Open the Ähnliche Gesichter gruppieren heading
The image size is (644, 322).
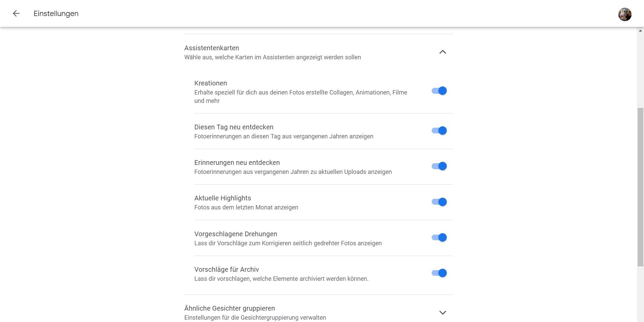coord(229,308)
